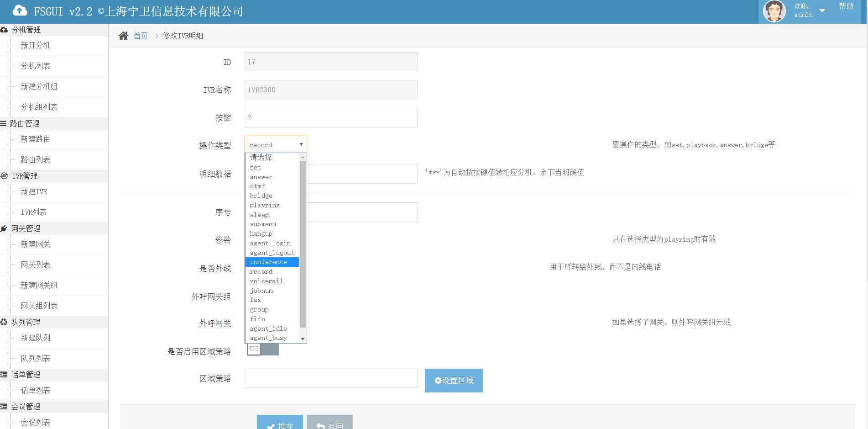This screenshot has height=429, width=868.
Task: Click the dropdown list scroll-down arrow
Action: pos(303,339)
